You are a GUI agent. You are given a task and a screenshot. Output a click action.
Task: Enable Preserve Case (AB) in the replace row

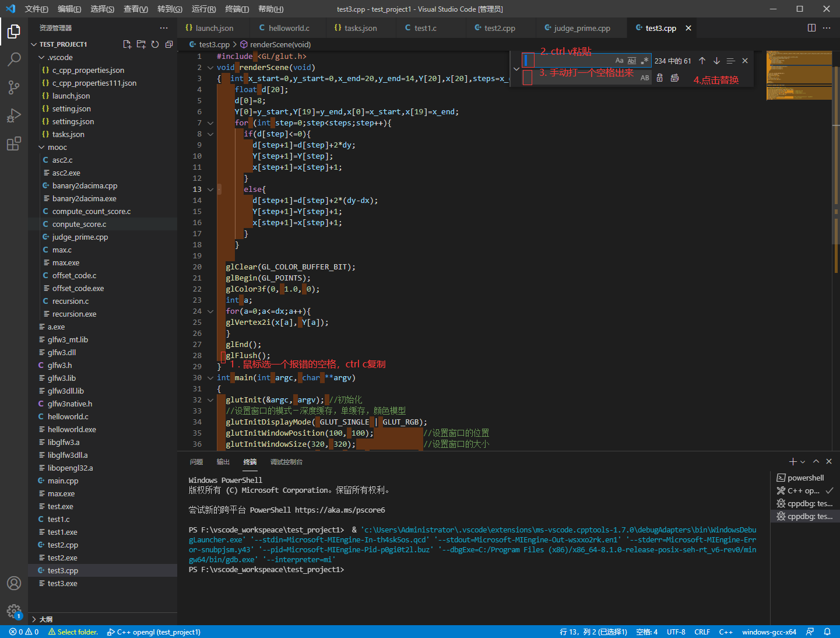(x=644, y=77)
